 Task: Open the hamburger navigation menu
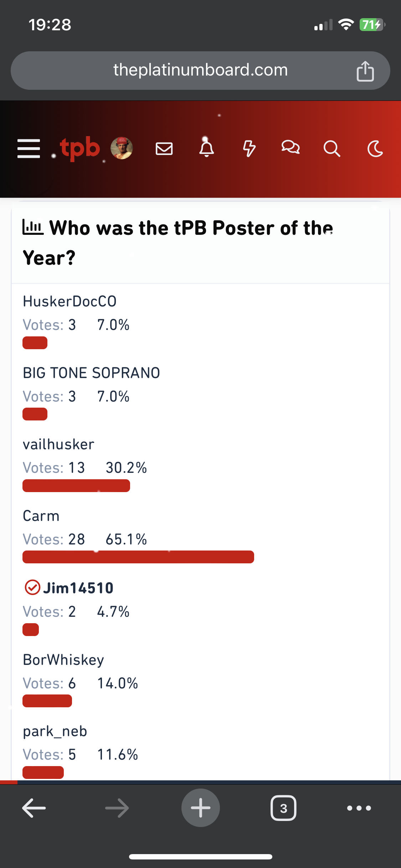click(29, 148)
